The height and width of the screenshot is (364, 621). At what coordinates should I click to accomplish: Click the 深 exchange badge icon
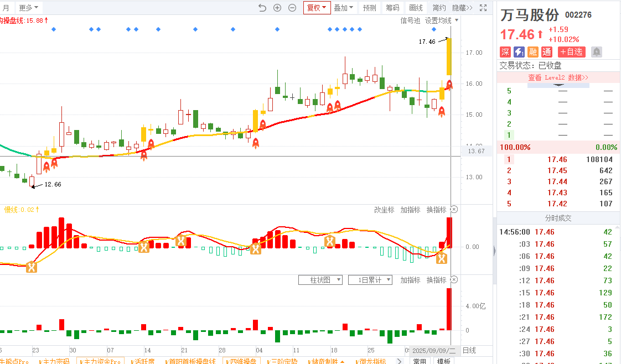coord(505,52)
